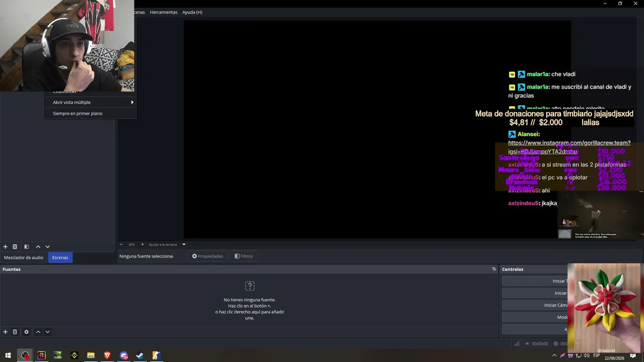Open source Propiedades button
The image size is (644, 362).
tap(207, 256)
